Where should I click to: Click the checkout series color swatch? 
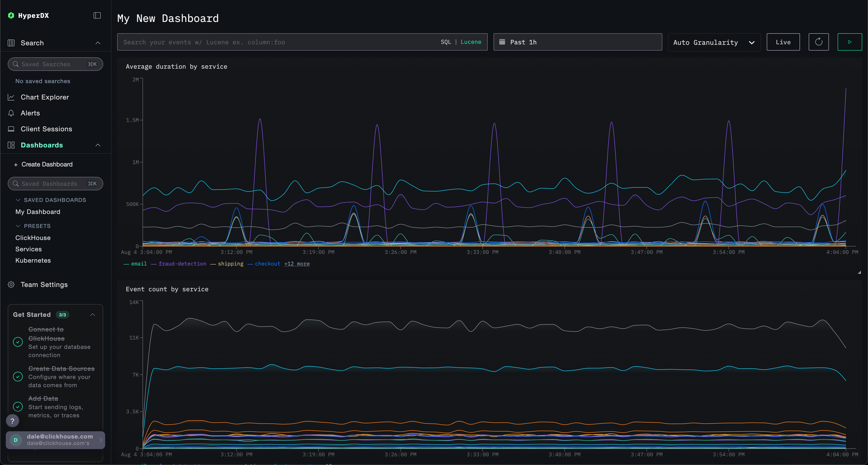click(x=250, y=263)
